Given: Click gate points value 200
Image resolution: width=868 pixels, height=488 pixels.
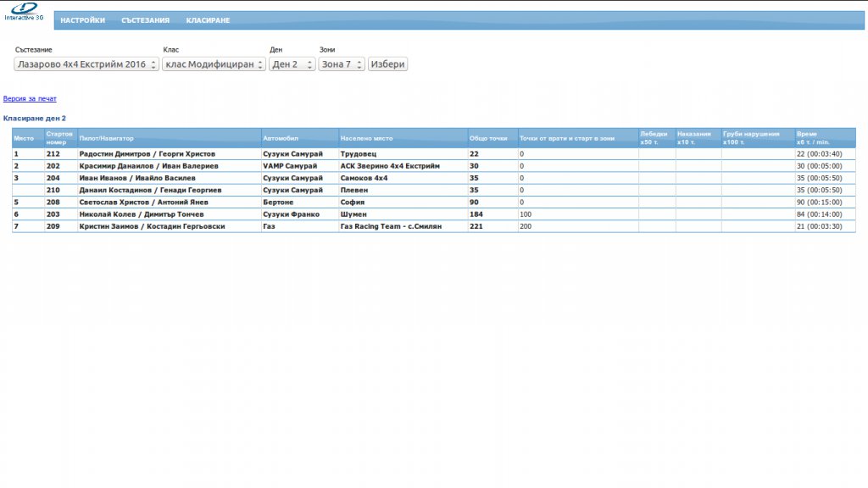Looking at the screenshot, I should tap(526, 226).
